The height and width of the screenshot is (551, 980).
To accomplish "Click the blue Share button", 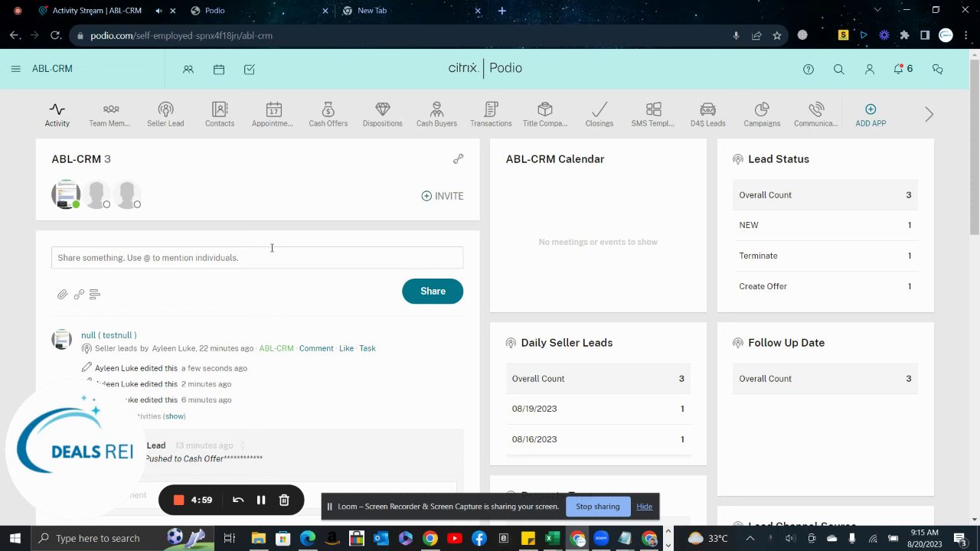I will pos(433,291).
